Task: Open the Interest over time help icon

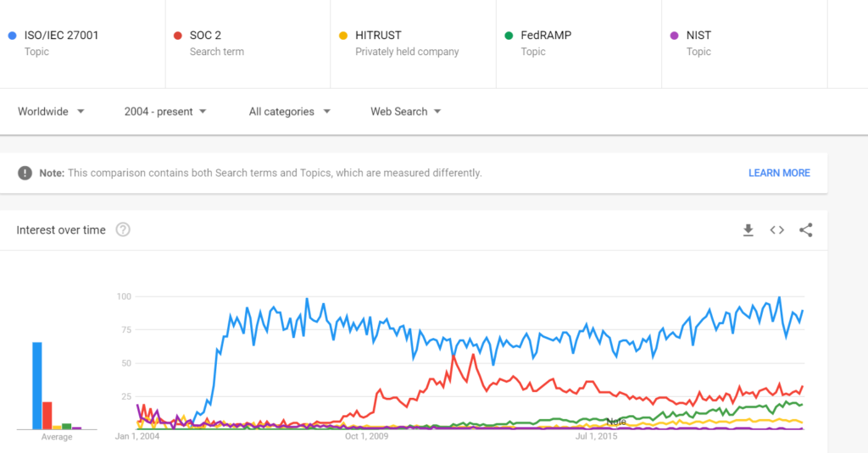Action: (123, 229)
